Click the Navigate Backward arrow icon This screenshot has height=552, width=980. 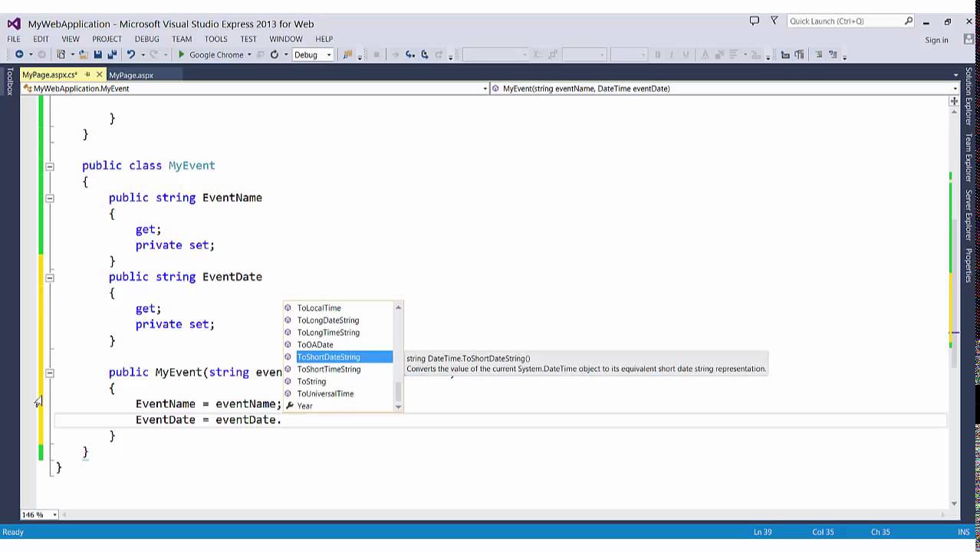[x=19, y=54]
